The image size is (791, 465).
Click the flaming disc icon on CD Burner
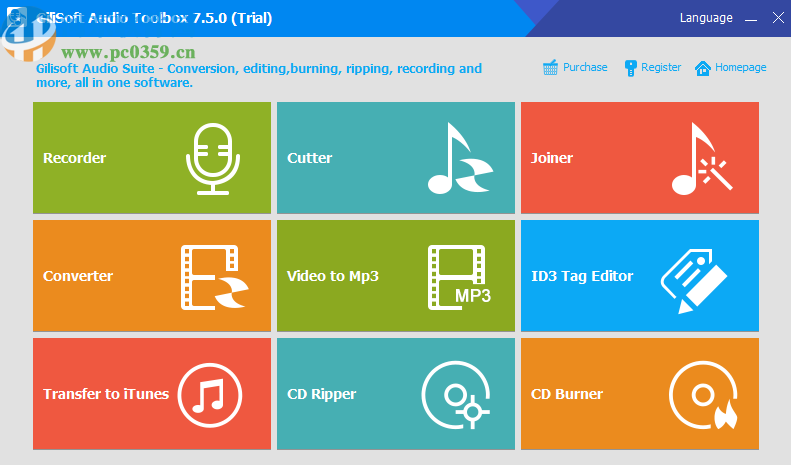pos(703,395)
